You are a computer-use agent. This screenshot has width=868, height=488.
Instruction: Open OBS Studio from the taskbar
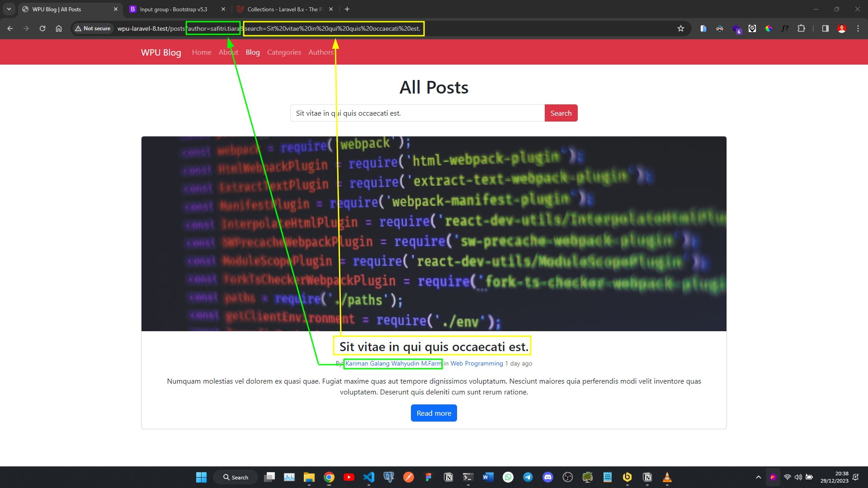pos(567,477)
